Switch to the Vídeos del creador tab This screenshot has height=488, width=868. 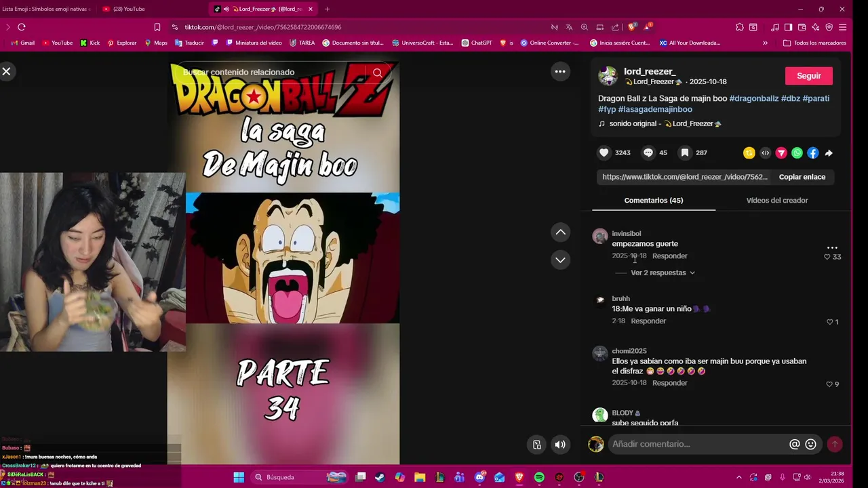(x=777, y=201)
